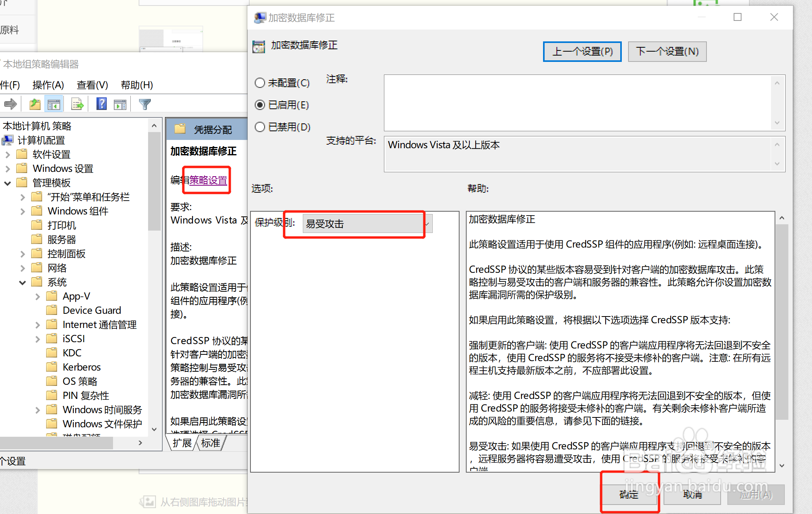Open the 操作(A) menu
Image resolution: width=812 pixels, height=514 pixels.
[48, 85]
